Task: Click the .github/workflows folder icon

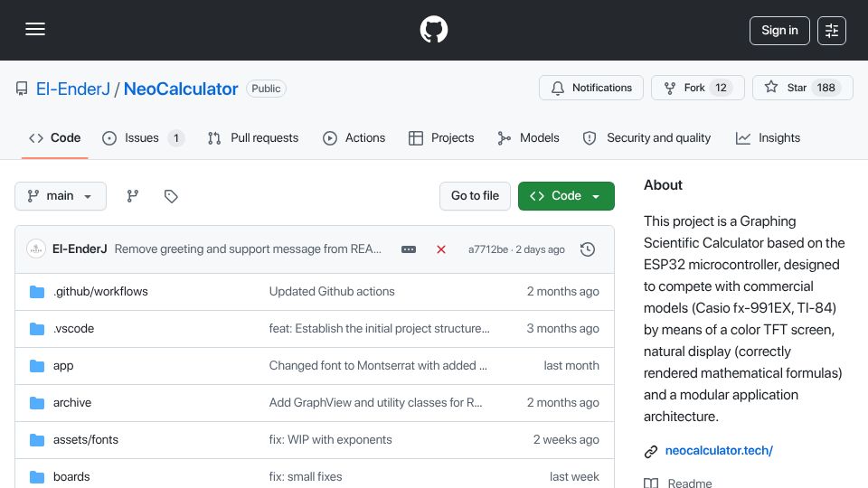Action: pyautogui.click(x=37, y=292)
